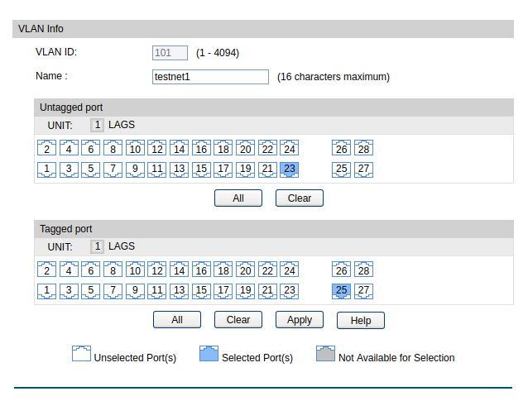Select tagged port 22

[x=267, y=270]
